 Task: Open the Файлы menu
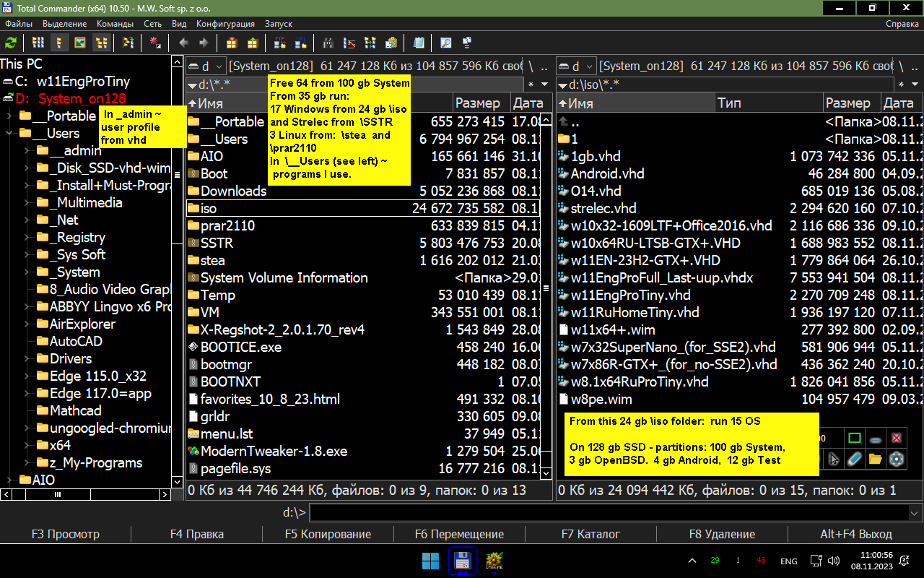(x=18, y=24)
